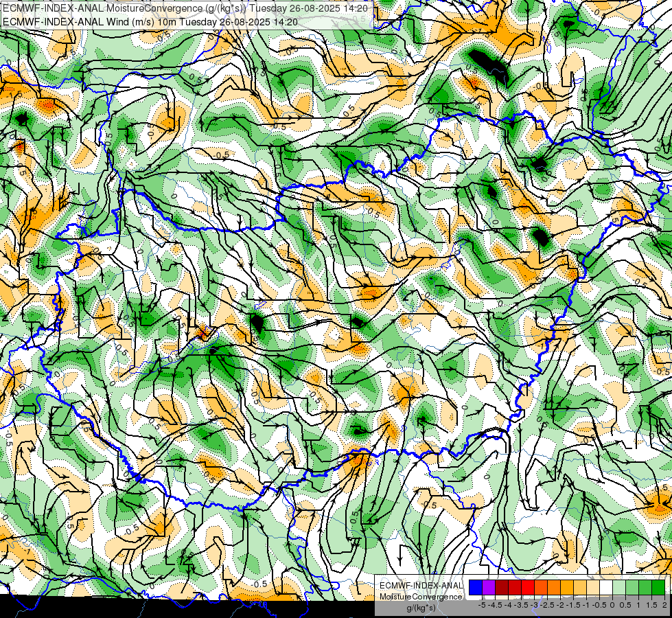This screenshot has height=618, width=672.
Task: Pick the light green swatch left of 1
Action: (x=632, y=588)
